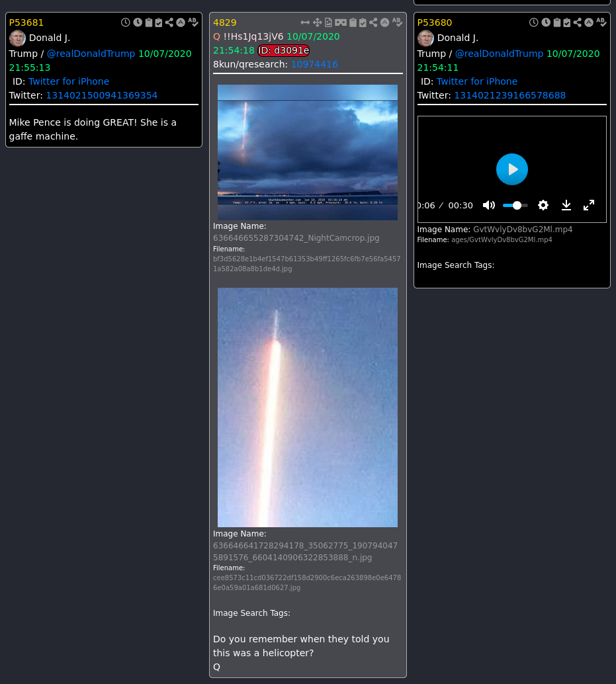Download the GvtWvlyDv8bvG2Ml.mp4 video
The height and width of the screenshot is (684, 616).
pos(566,205)
